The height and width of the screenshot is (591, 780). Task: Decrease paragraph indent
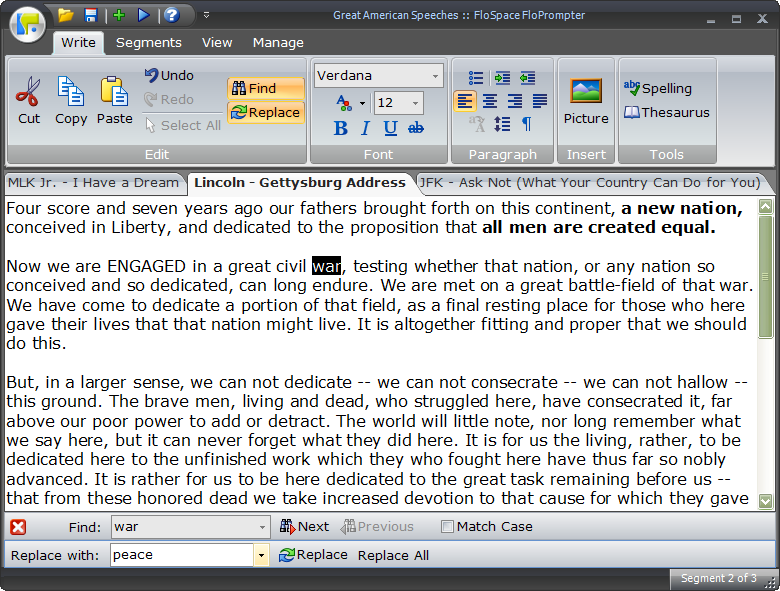pyautogui.click(x=527, y=78)
